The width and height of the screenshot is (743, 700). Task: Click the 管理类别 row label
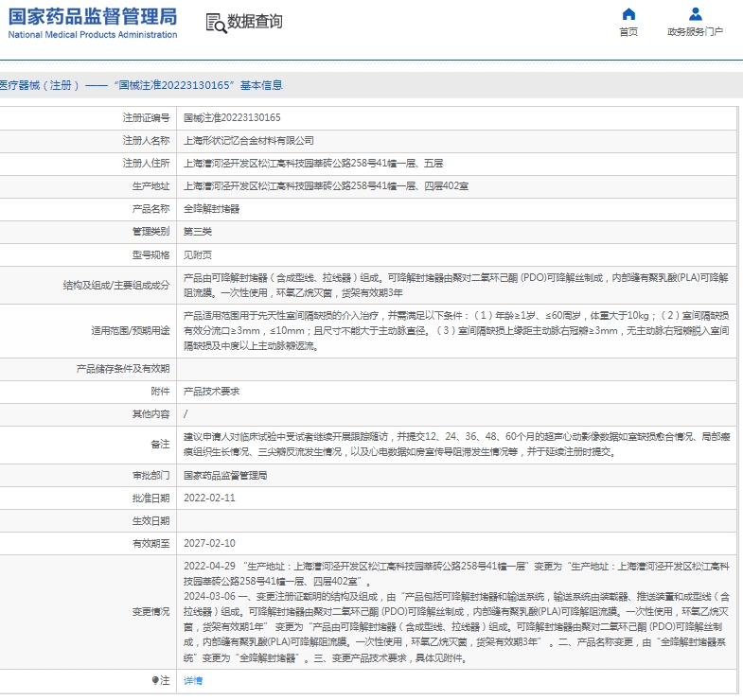point(150,231)
